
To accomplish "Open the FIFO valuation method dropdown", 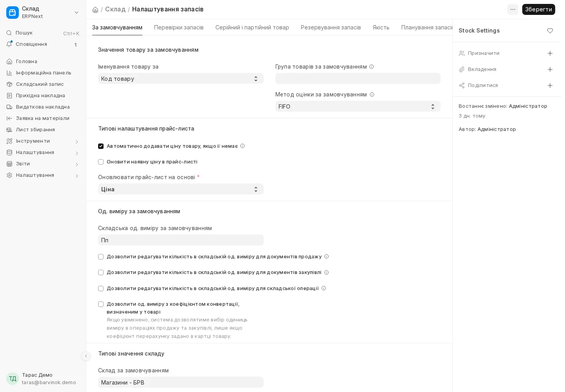I will tap(358, 107).
